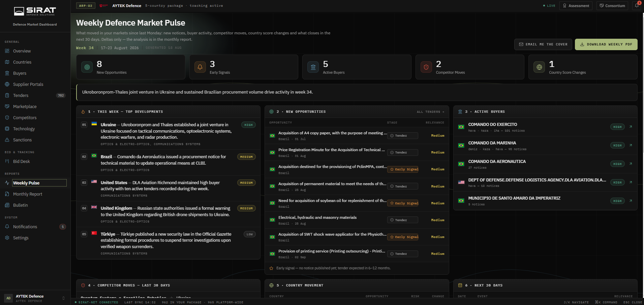Open Electrical, hydraulic and masonry materials row
The width and height of the screenshot is (644, 305).
pyautogui.click(x=357, y=220)
